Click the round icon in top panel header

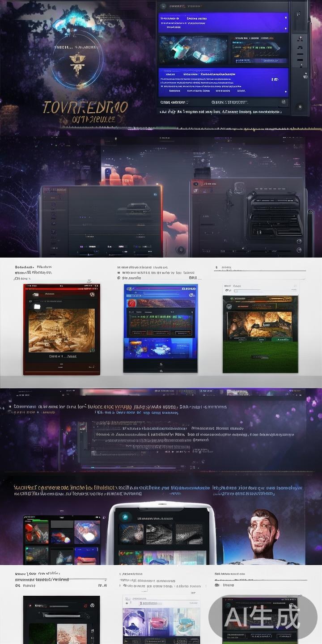[x=163, y=6]
